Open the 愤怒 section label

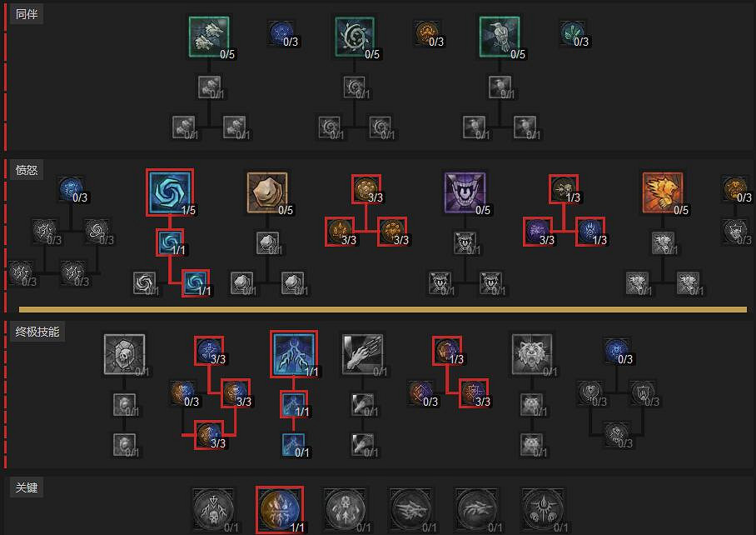(27, 170)
